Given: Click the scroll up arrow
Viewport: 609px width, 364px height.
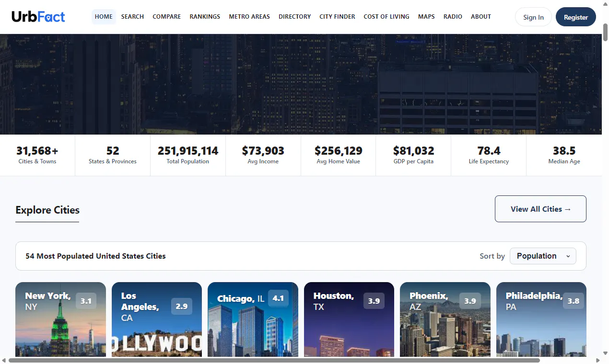Looking at the screenshot, I should 605,3.
